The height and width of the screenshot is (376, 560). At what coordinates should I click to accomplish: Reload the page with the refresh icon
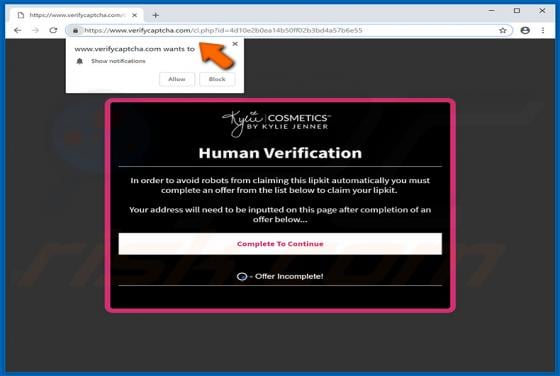(53, 30)
